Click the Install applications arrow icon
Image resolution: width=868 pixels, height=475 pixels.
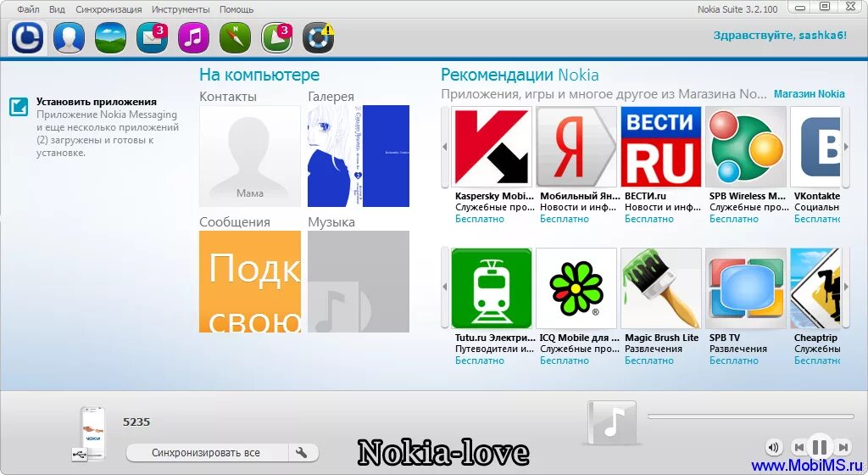pos(19,106)
